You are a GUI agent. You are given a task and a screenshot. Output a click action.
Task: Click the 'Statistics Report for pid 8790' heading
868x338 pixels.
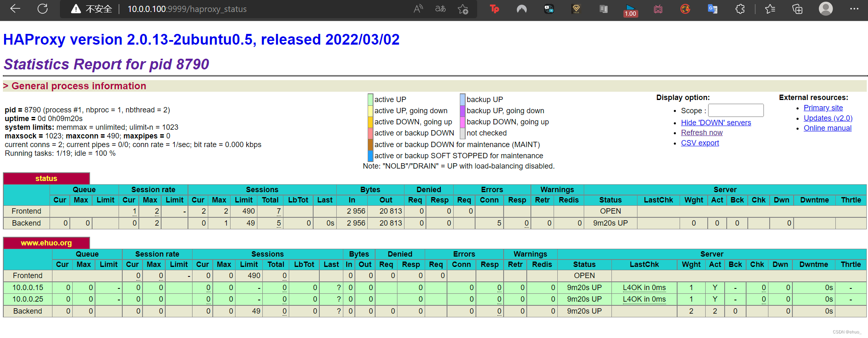107,64
